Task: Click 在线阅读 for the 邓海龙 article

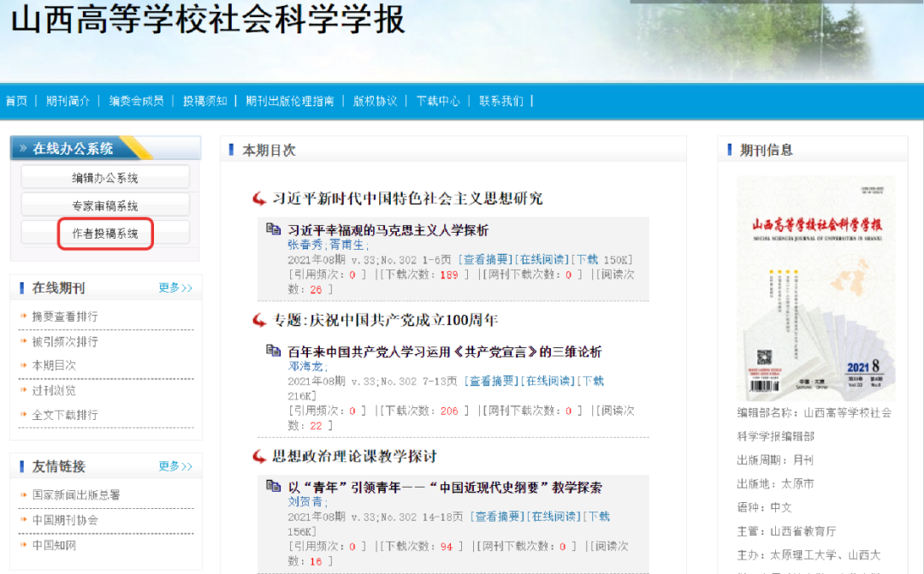Action: pos(548,381)
